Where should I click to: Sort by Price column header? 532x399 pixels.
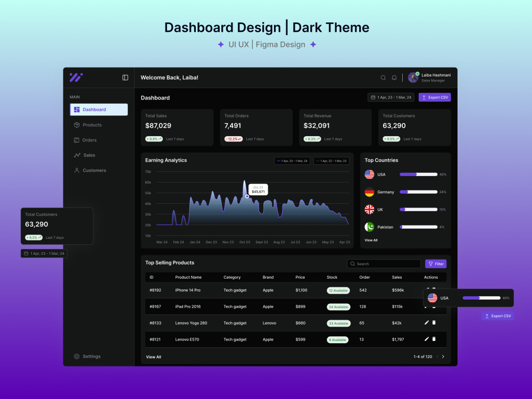(300, 277)
